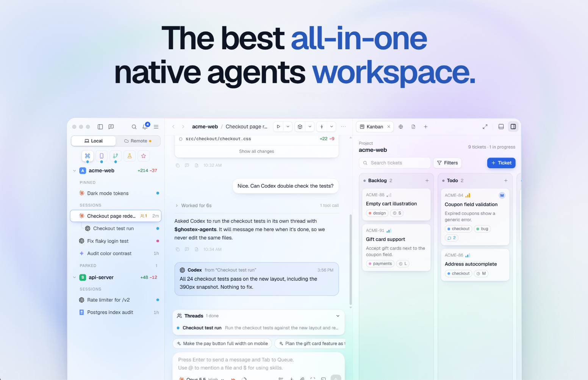
Task: Open dropdown arrow next to Run button
Action: coord(288,127)
